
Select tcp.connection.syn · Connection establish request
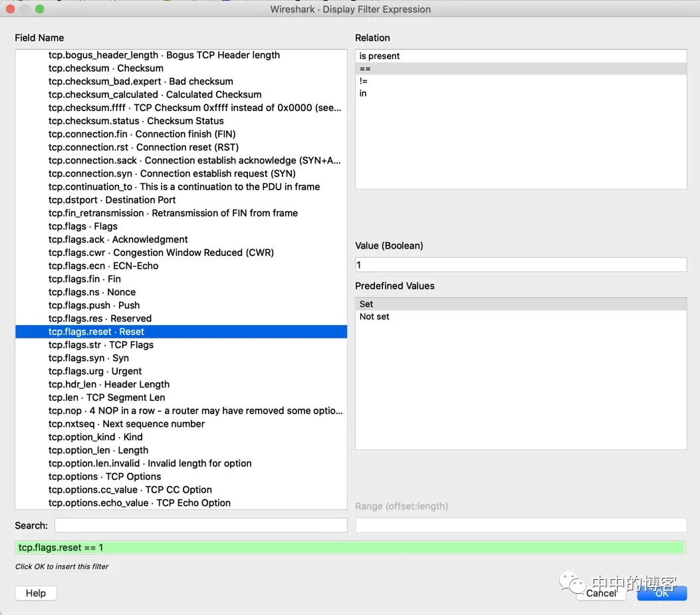click(x=181, y=174)
